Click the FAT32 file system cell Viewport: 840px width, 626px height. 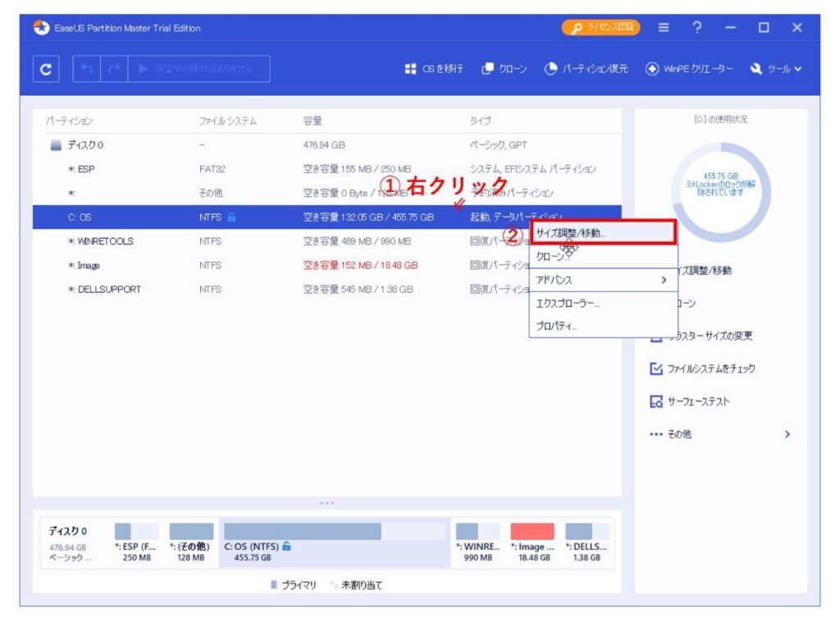[x=212, y=169]
